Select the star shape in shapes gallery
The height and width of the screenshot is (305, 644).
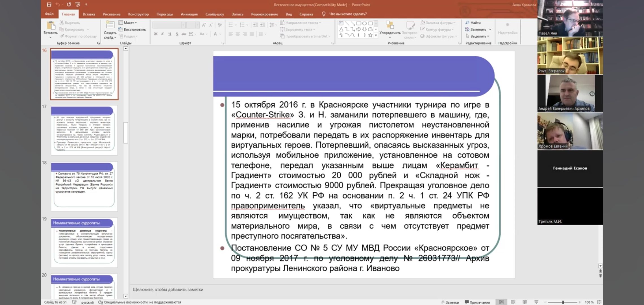[370, 35]
